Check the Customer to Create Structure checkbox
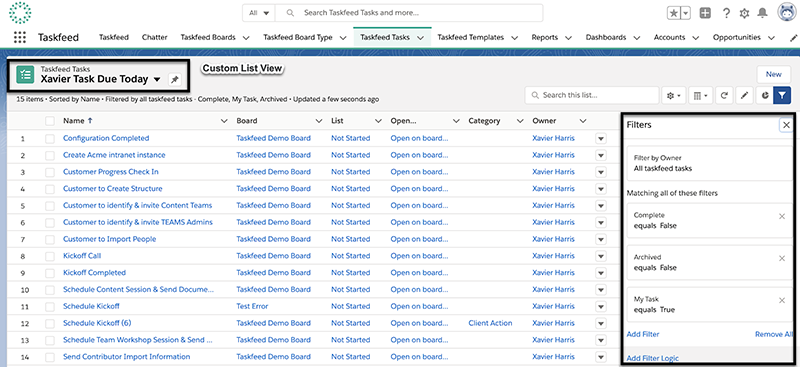The width and height of the screenshot is (800, 367). [49, 189]
